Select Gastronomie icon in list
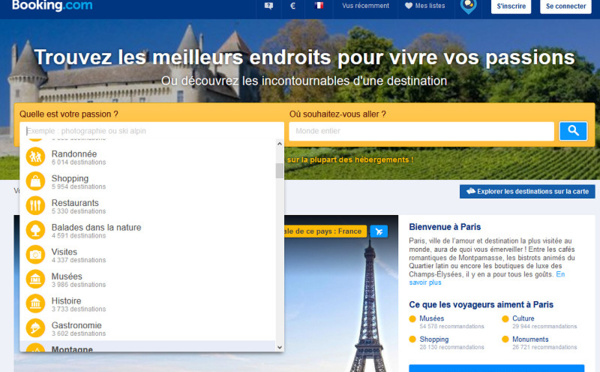 36,328
